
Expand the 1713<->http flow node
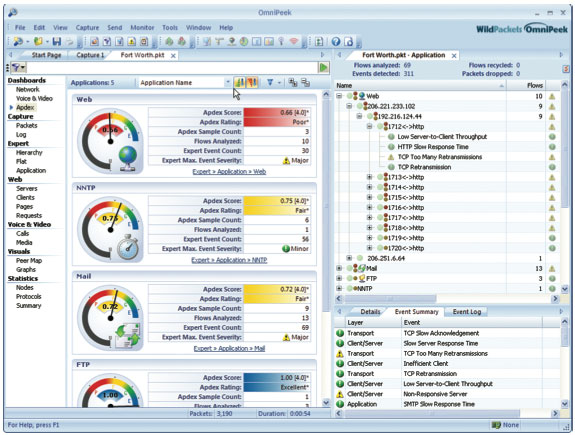click(x=370, y=177)
